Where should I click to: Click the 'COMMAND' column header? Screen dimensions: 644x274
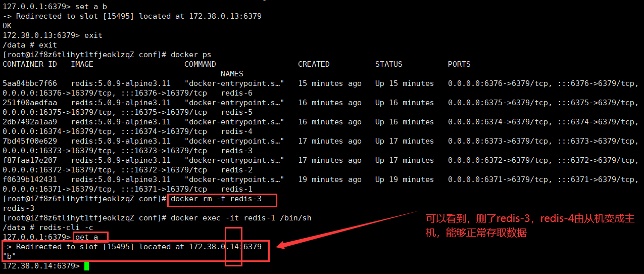tap(200, 64)
